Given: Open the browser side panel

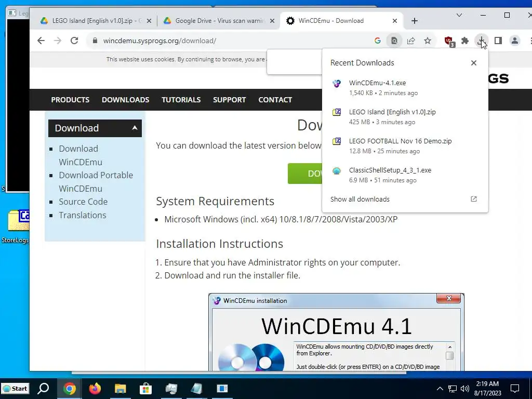Looking at the screenshot, I should [498, 41].
